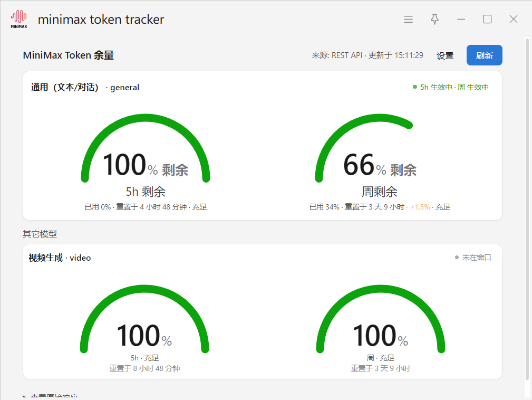The image size is (532, 400).
Task: Click the '周 · 充足' label
Action: 380,358
